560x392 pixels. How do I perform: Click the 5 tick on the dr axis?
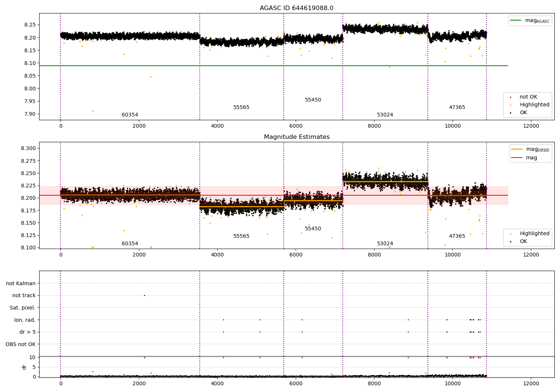pos(34,367)
